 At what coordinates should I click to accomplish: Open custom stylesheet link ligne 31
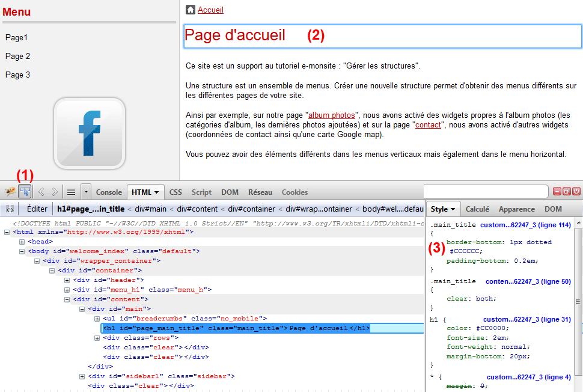(527, 319)
